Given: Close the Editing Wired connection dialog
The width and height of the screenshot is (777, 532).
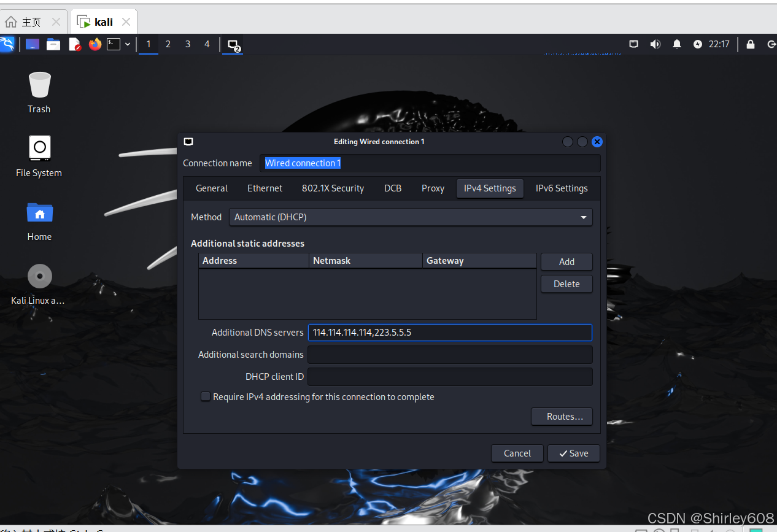Looking at the screenshot, I should [597, 142].
